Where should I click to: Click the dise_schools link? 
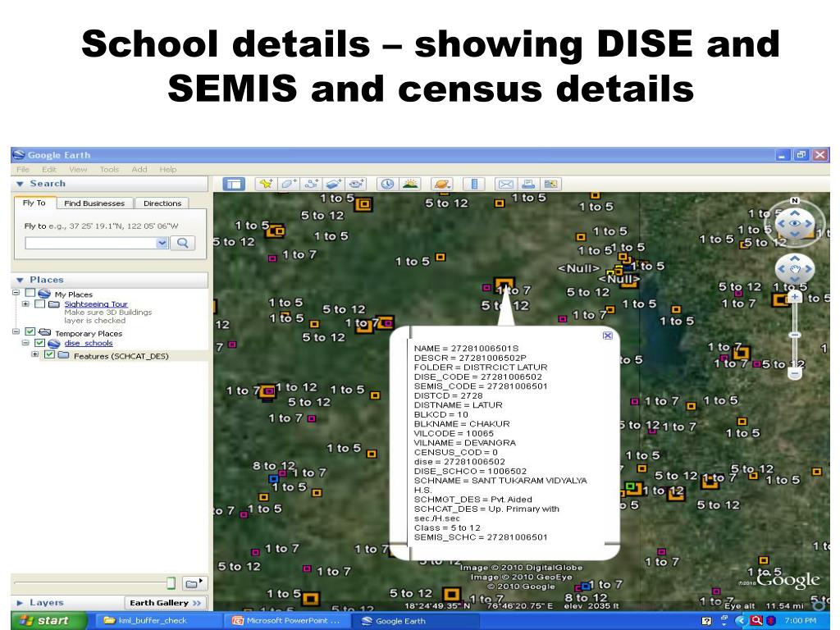[89, 343]
